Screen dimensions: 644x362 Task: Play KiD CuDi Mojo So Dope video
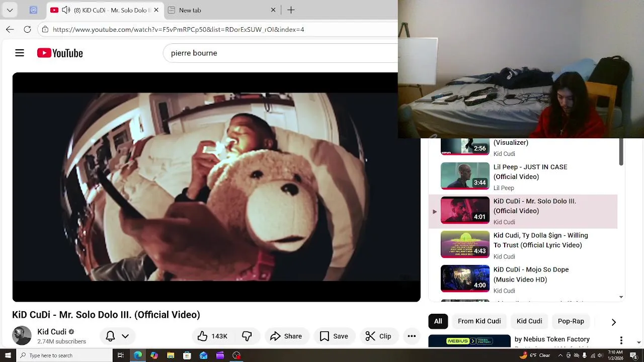click(x=531, y=275)
